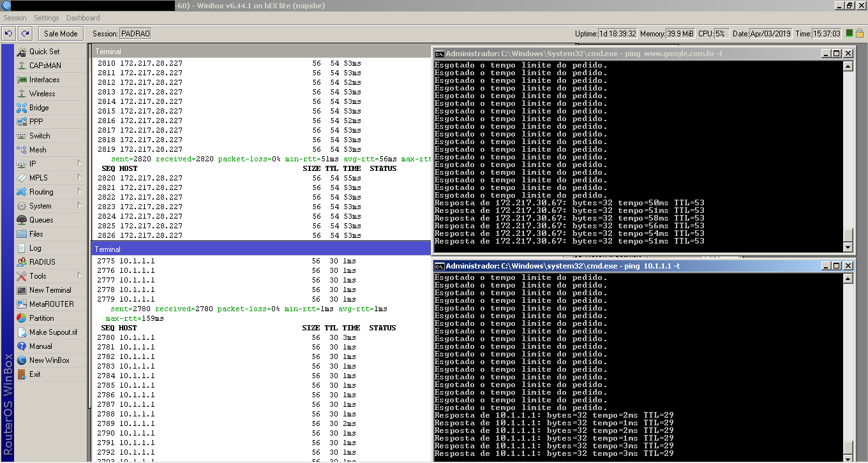The height and width of the screenshot is (463, 868).
Task: Click the summary line 'sent=2780 received=2780'
Action: (x=249, y=309)
